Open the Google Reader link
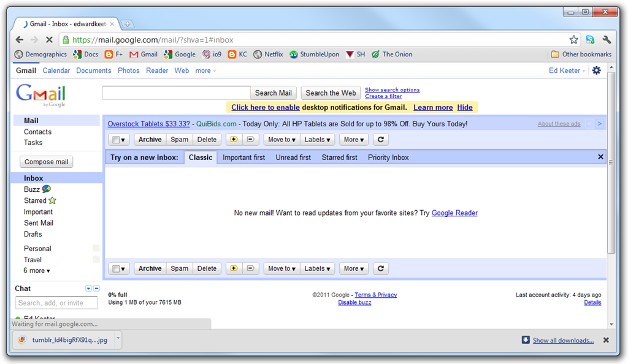 (x=454, y=213)
